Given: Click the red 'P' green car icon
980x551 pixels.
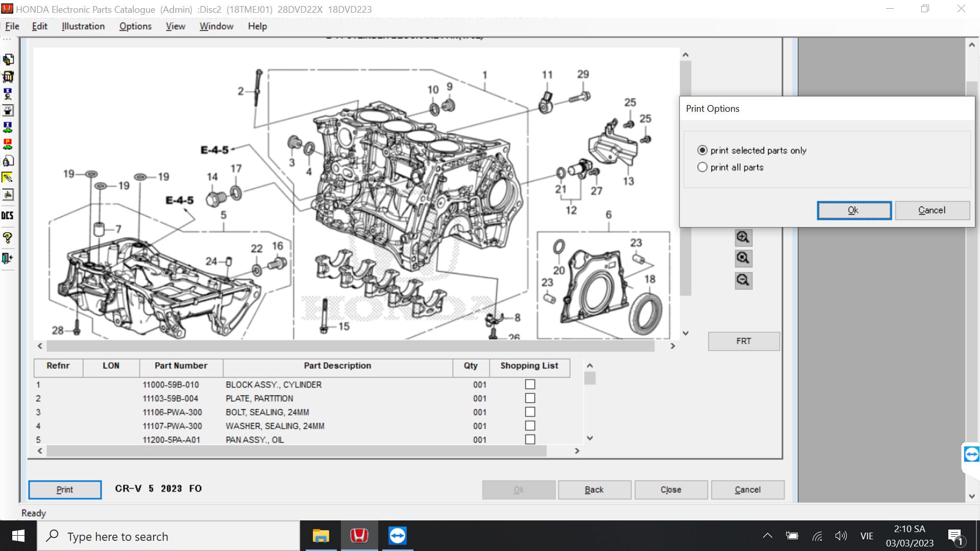Looking at the screenshot, I should pyautogui.click(x=8, y=144).
